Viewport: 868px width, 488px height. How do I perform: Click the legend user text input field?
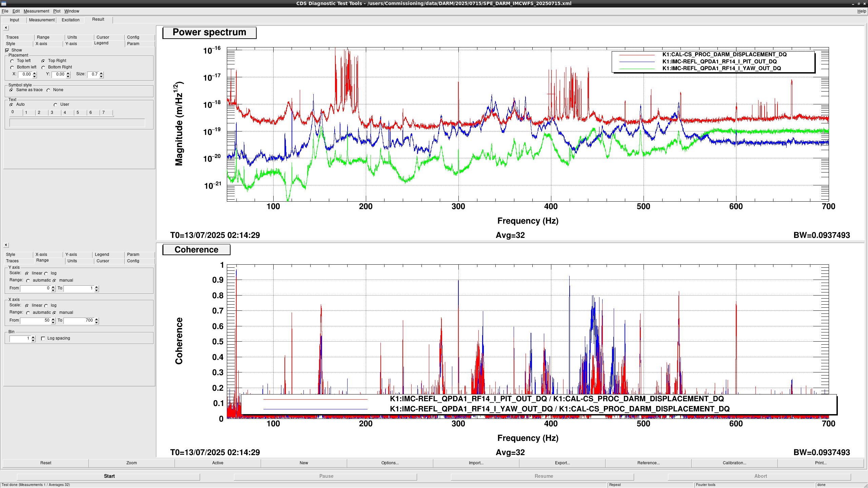(77, 123)
